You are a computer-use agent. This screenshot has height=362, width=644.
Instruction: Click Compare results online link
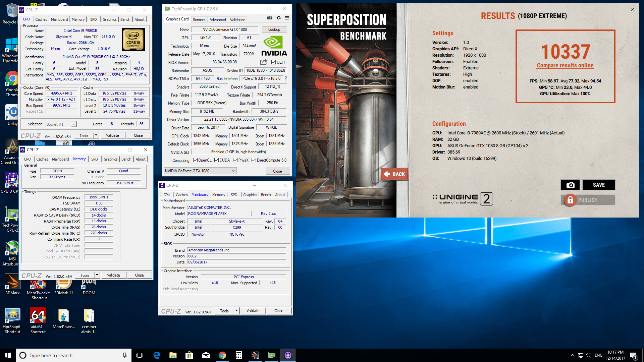[x=565, y=66]
